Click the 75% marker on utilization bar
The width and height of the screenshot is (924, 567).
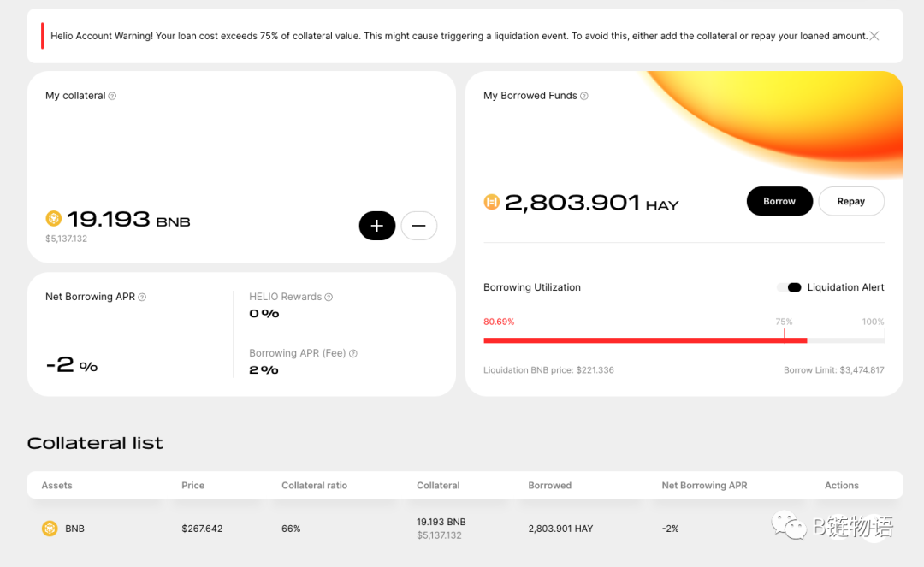click(784, 322)
